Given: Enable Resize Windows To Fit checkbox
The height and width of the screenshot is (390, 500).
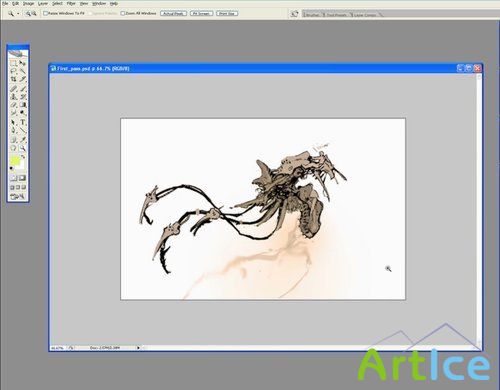Looking at the screenshot, I should (x=45, y=13).
